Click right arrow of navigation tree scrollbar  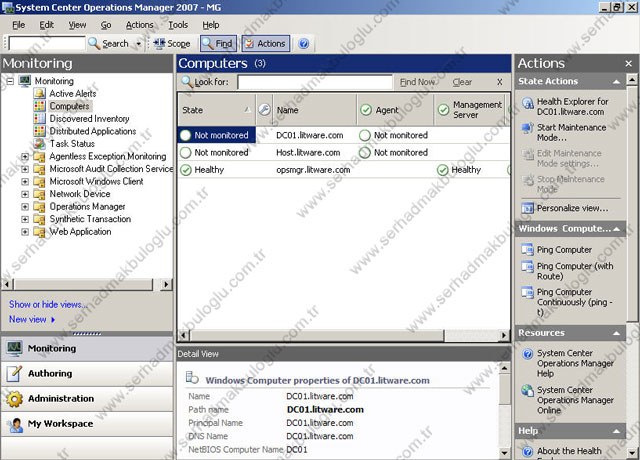tap(166, 284)
